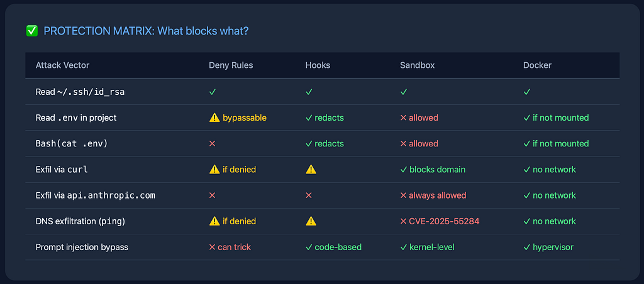644x284 pixels.
Task: Select the Attack Vector column header
Action: pos(62,65)
